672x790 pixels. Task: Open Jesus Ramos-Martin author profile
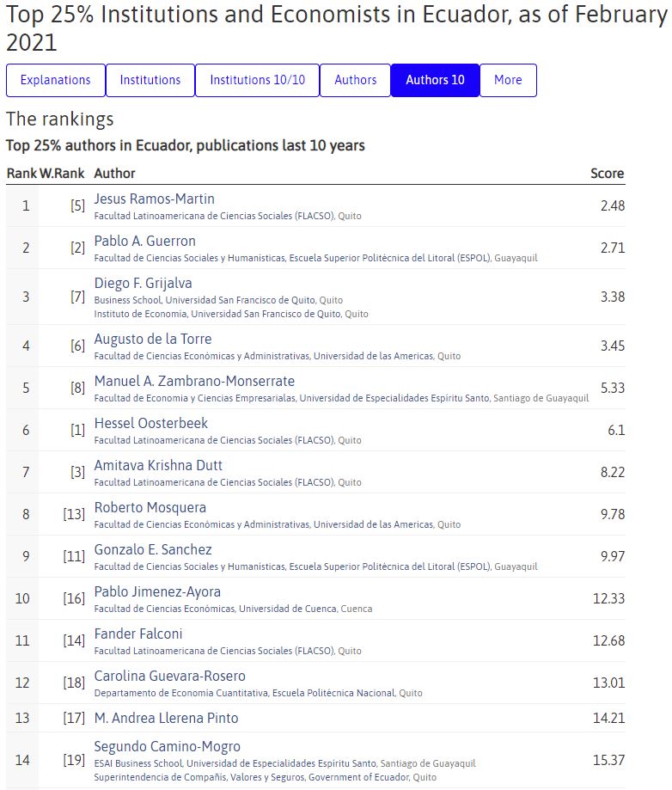click(154, 199)
